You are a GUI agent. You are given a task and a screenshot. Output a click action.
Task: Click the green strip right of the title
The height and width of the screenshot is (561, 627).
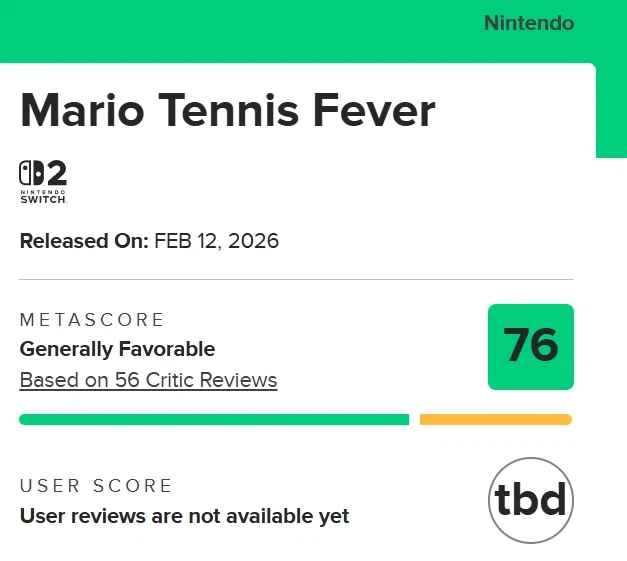pyautogui.click(x=611, y=110)
